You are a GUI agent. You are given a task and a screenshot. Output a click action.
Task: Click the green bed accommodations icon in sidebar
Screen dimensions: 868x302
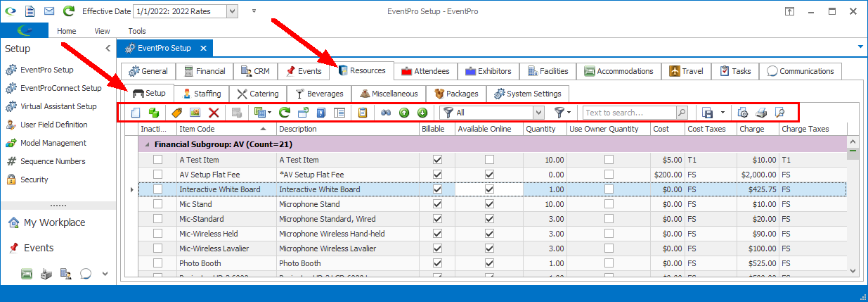click(27, 274)
